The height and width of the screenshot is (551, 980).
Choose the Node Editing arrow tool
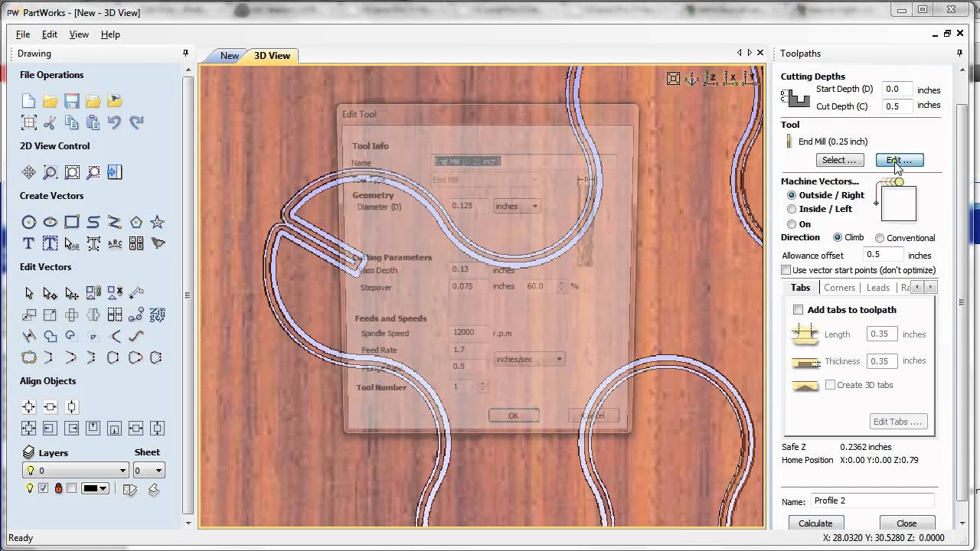(50, 293)
